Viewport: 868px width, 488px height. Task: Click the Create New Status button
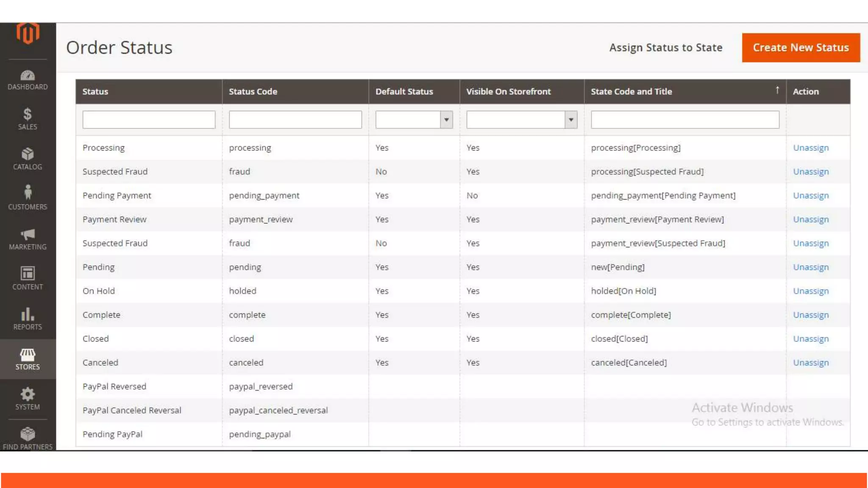click(x=801, y=48)
